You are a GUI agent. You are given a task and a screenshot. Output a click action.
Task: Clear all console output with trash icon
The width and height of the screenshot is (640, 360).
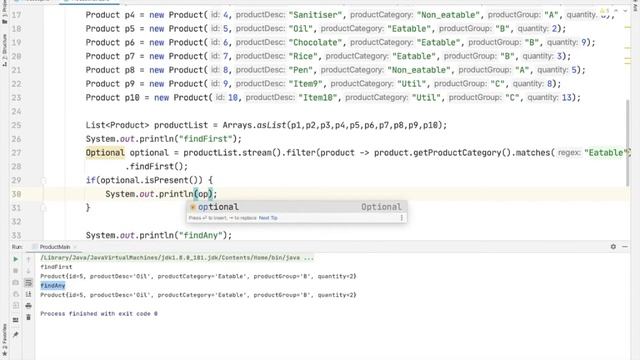pos(28,317)
